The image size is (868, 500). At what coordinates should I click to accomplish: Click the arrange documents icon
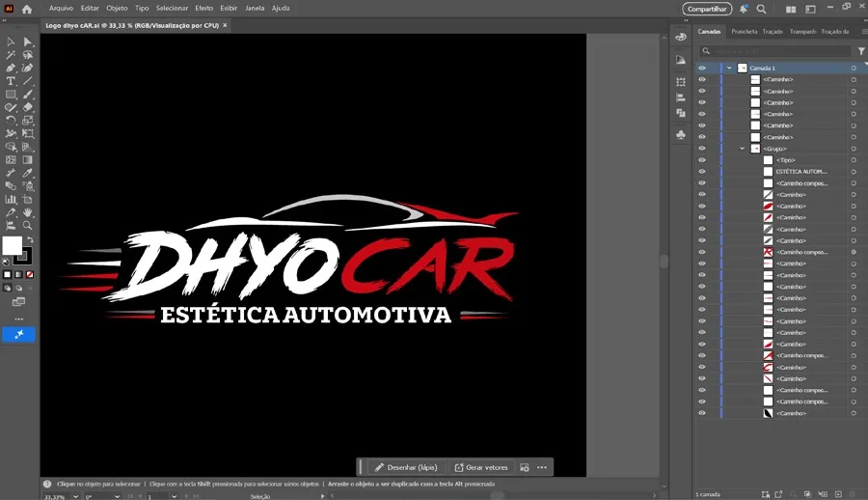(x=791, y=9)
